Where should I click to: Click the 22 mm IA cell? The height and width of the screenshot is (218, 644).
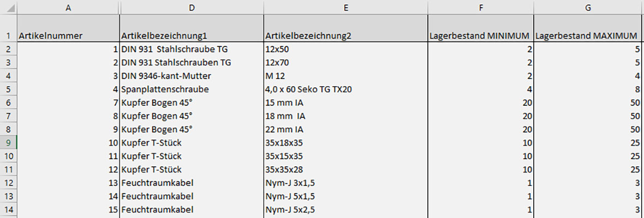pyautogui.click(x=345, y=129)
